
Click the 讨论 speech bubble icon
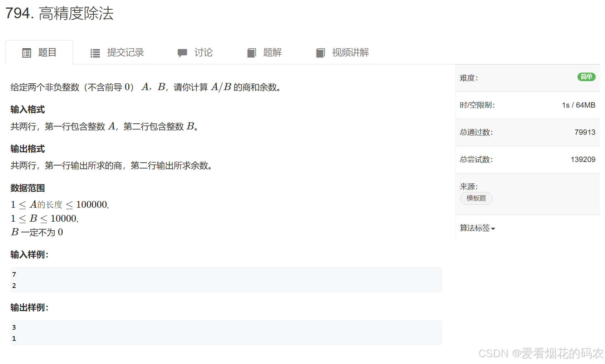pos(182,53)
